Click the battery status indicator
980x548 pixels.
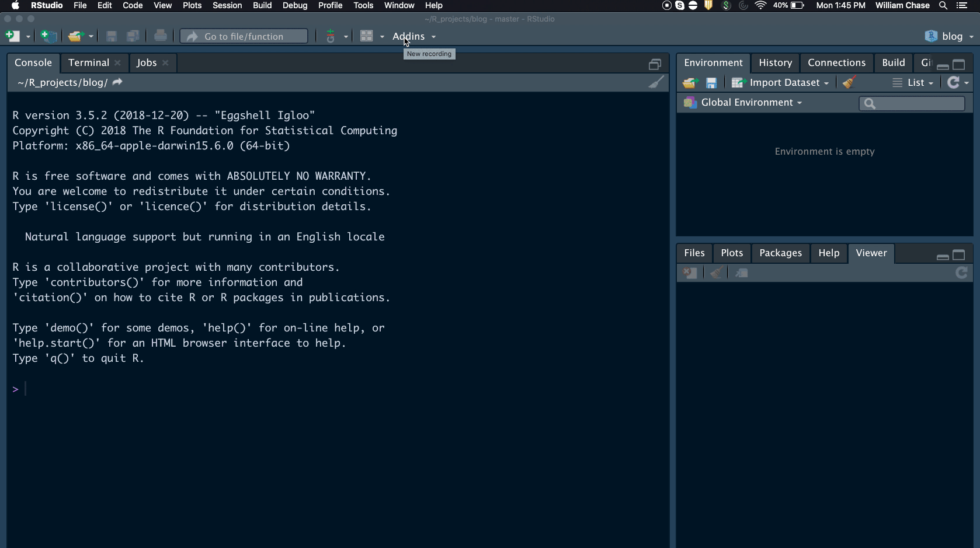[x=788, y=5]
